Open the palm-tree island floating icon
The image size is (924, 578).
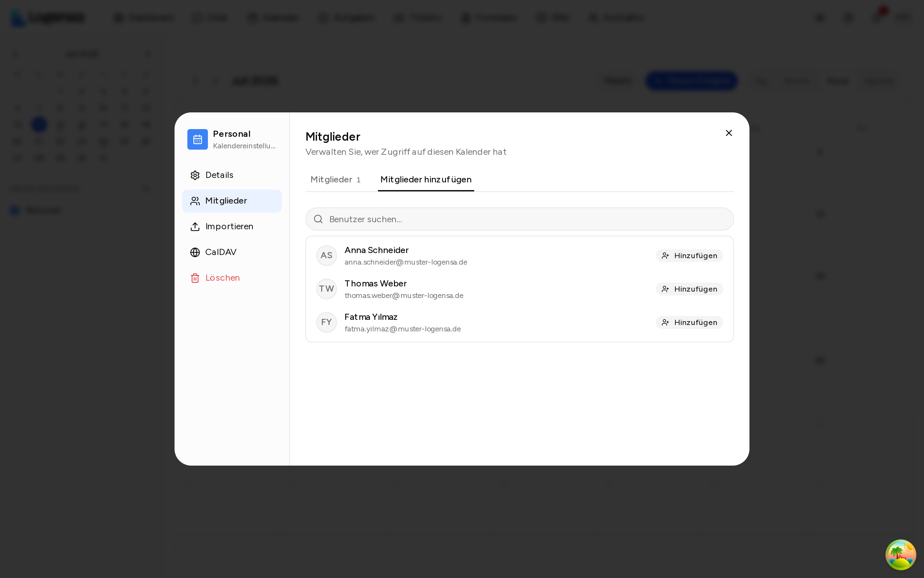(900, 554)
